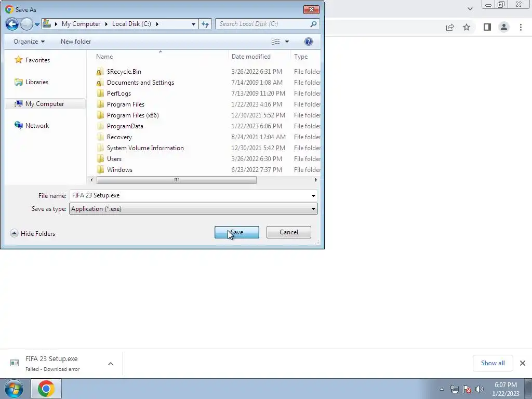Screen dimensions: 532x399
Task: Open the Save as type combo box
Action: pyautogui.click(x=193, y=209)
